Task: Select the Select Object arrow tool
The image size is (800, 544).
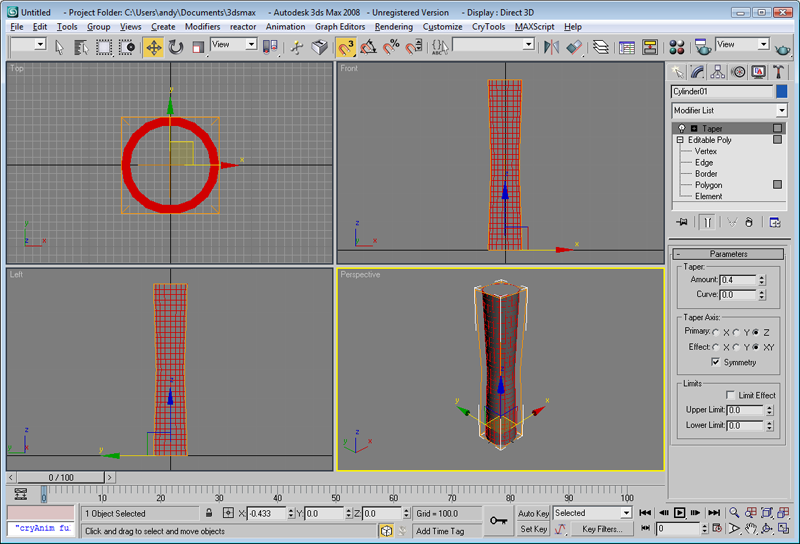Action: click(x=59, y=47)
